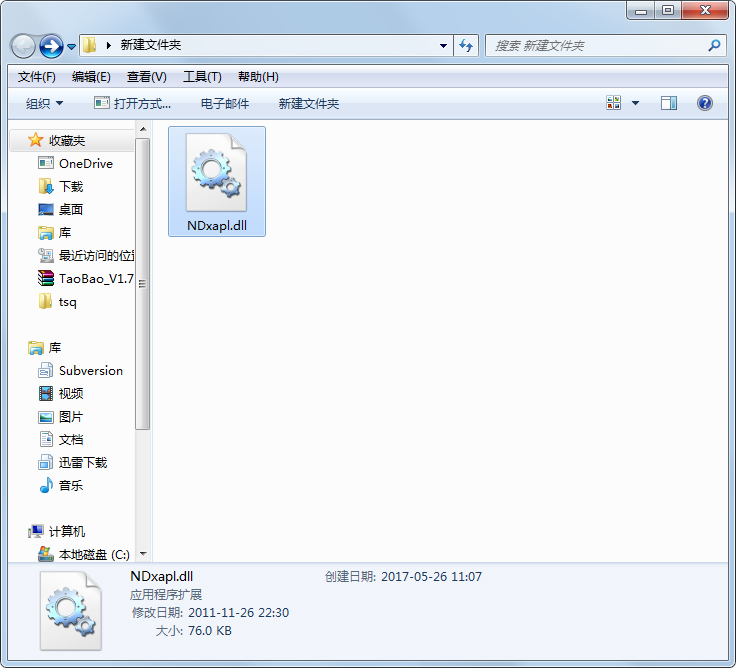Viewport: 736px width, 668px height.
Task: Close the explorer window
Action: click(x=705, y=10)
